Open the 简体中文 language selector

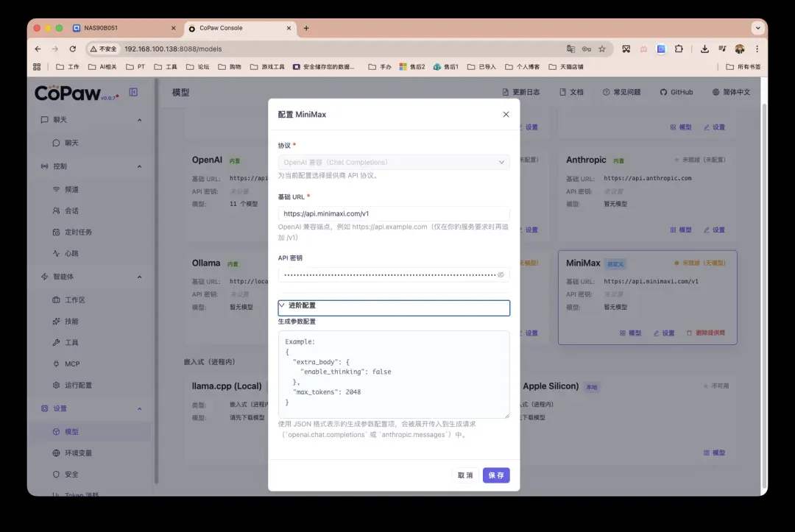[731, 92]
